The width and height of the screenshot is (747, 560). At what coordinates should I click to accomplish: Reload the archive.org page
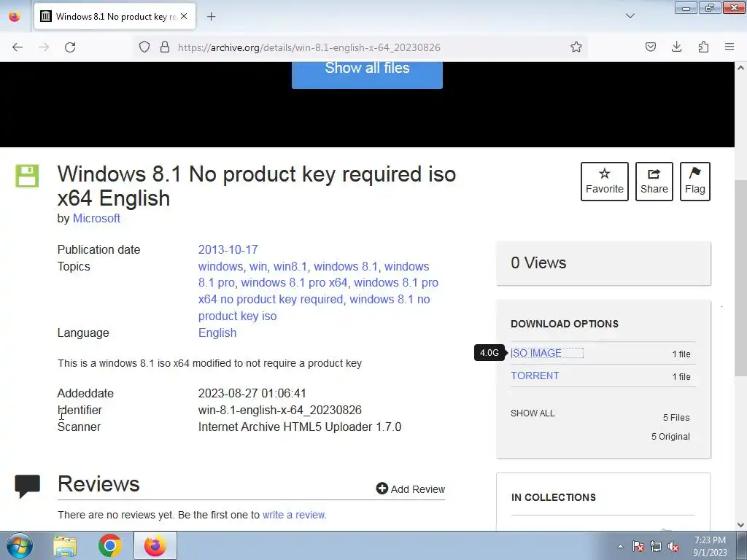pyautogui.click(x=70, y=47)
